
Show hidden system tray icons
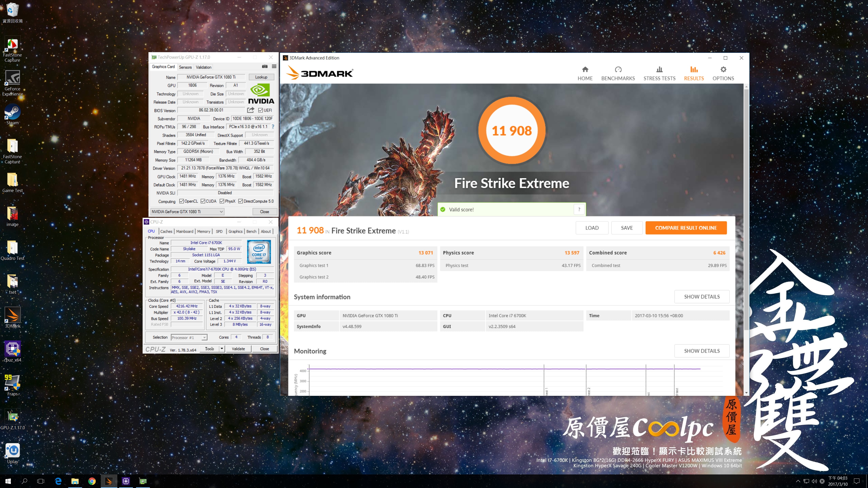(x=797, y=481)
